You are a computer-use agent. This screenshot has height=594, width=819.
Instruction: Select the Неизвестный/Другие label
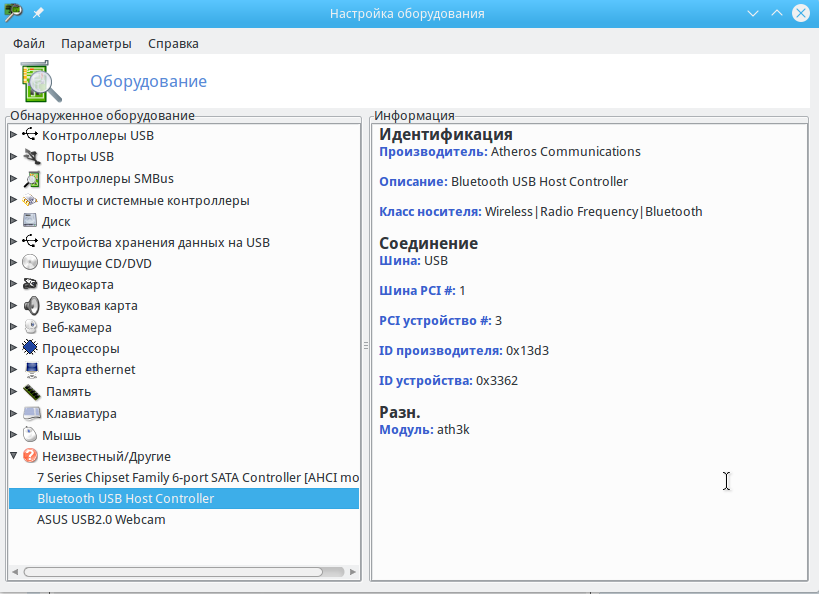pyautogui.click(x=106, y=457)
